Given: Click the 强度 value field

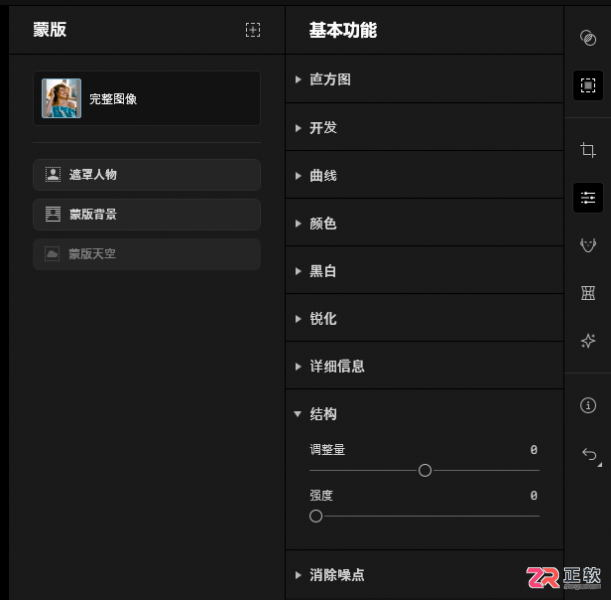Looking at the screenshot, I should pos(533,496).
